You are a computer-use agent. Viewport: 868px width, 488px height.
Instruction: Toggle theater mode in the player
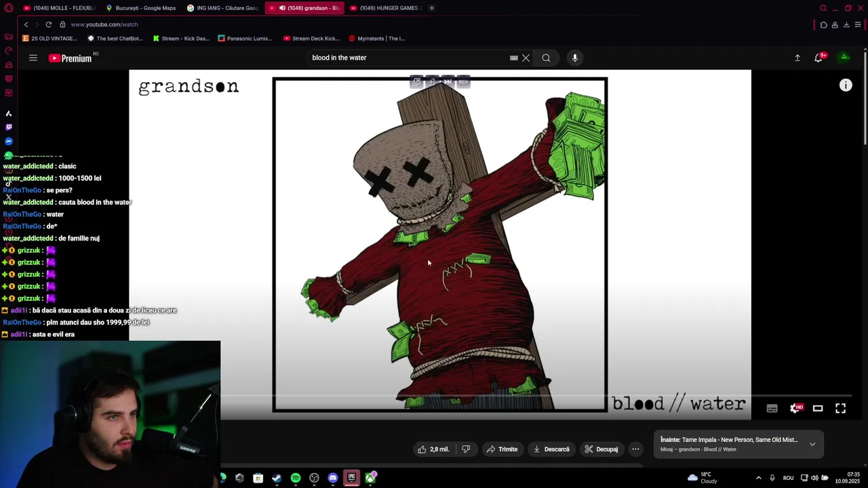pyautogui.click(x=818, y=408)
